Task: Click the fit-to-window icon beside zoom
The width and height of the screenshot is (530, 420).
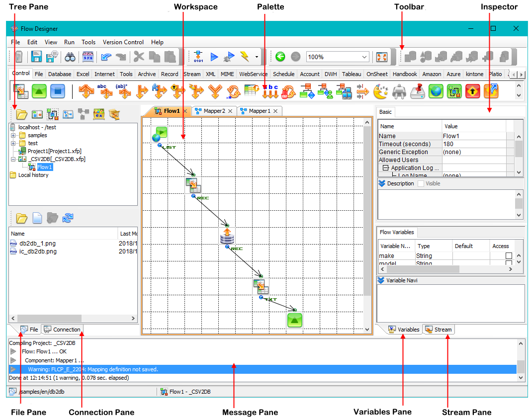Action: 381,57
